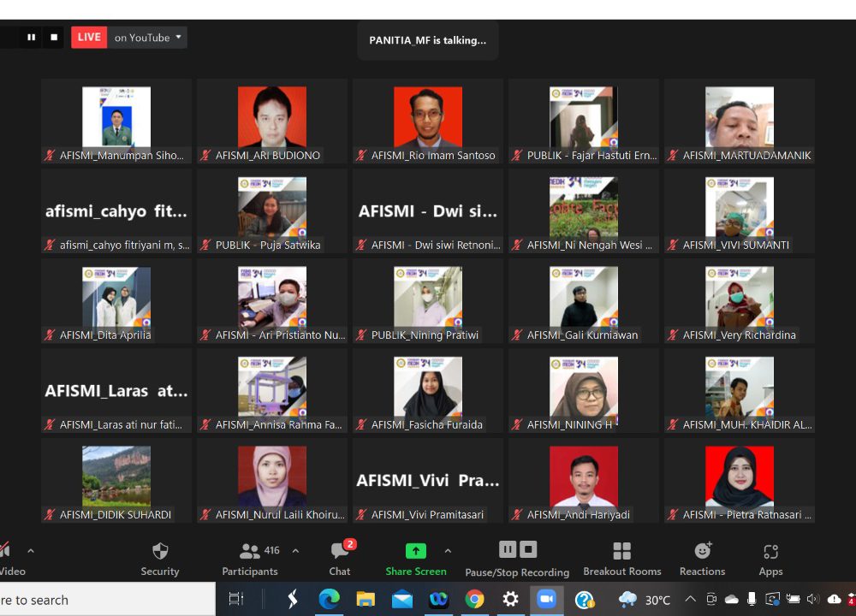Image resolution: width=856 pixels, height=616 pixels.
Task: Open the Participants panel
Action: tap(250, 559)
